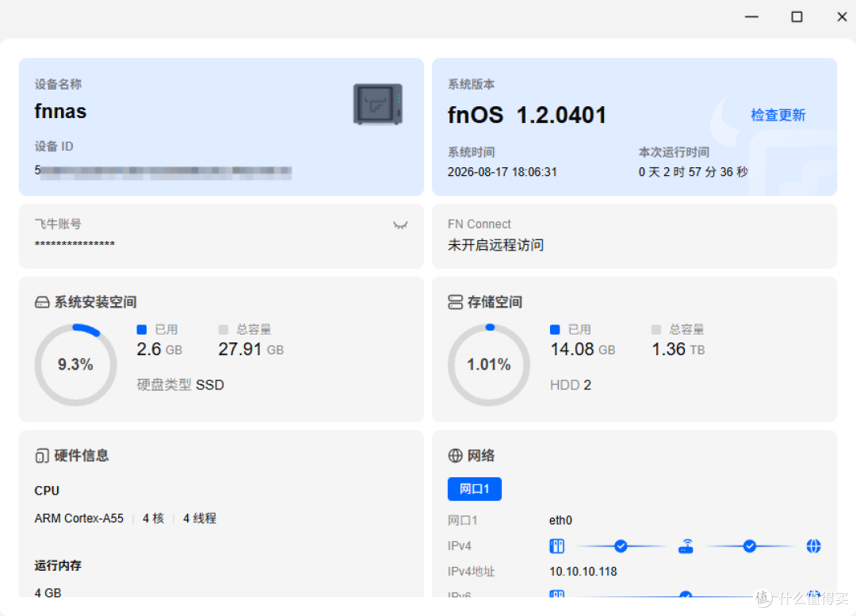Click the FN Connect label

(x=480, y=224)
